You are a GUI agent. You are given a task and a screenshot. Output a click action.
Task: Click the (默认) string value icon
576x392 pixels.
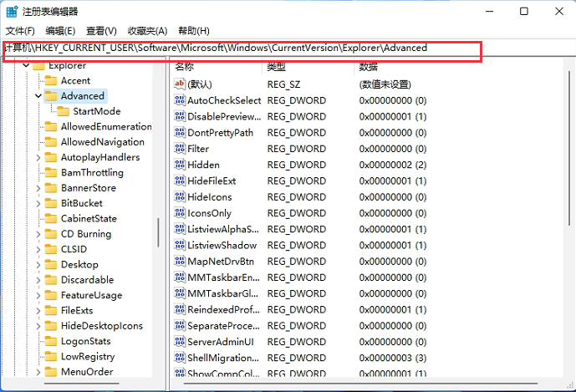180,84
